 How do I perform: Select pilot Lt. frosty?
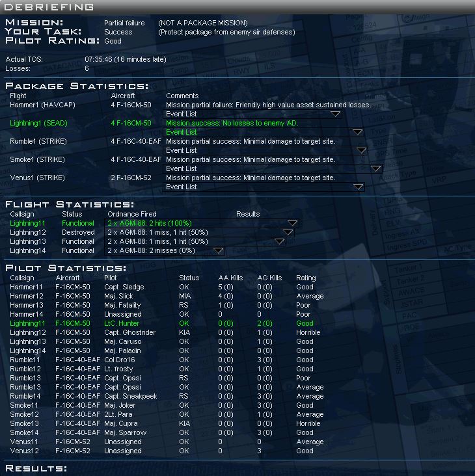(118, 369)
